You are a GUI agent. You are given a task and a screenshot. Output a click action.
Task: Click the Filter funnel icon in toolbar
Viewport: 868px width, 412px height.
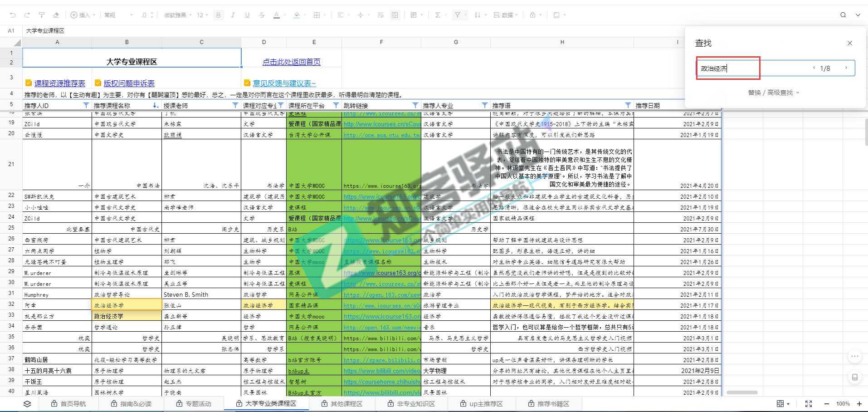tap(458, 15)
